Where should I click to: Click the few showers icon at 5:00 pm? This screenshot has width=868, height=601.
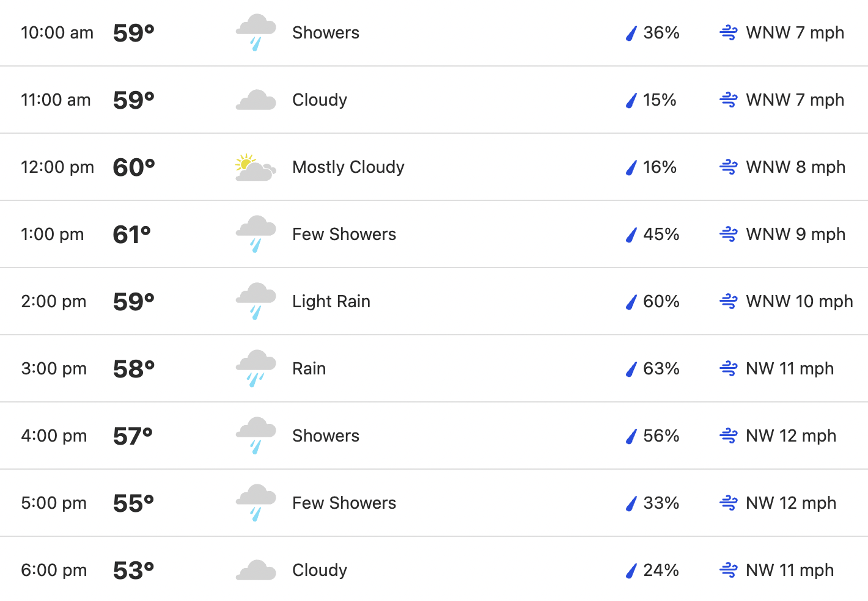256,503
